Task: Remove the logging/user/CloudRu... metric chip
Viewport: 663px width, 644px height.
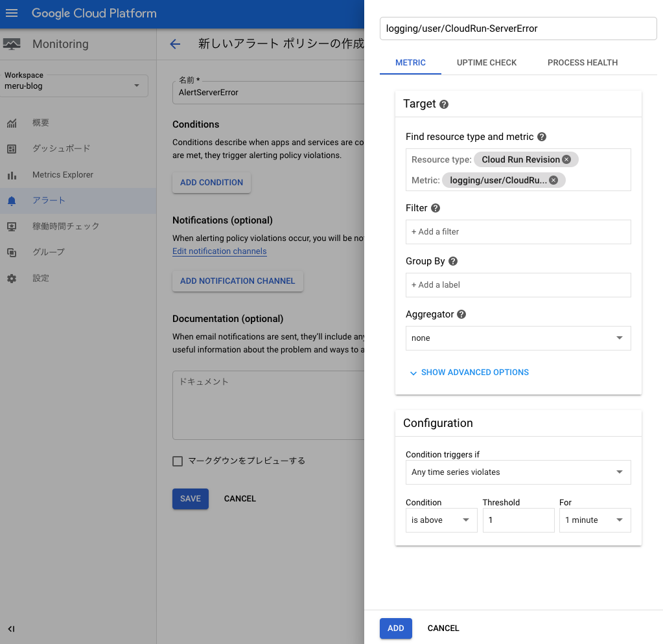Action: [x=553, y=180]
